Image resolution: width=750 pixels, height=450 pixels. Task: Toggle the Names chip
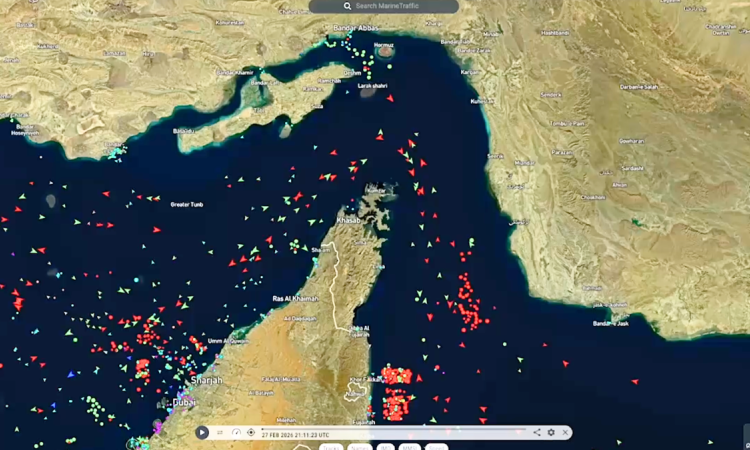click(x=359, y=447)
